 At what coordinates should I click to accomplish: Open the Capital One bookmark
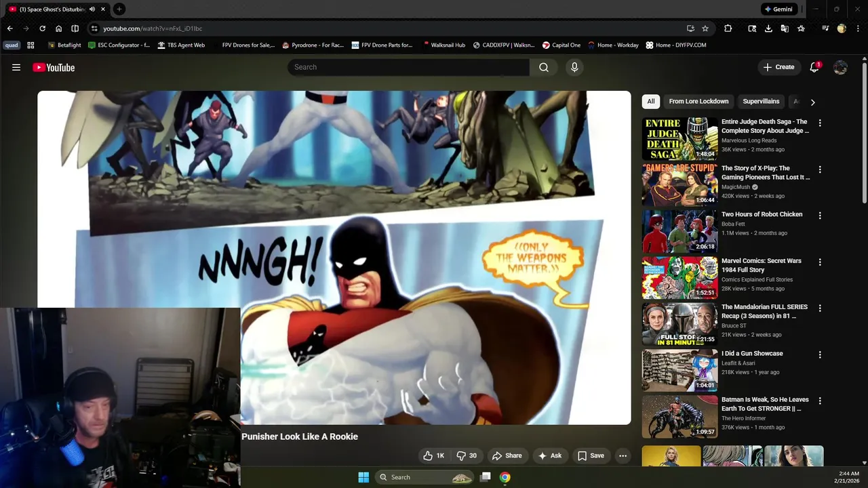[x=561, y=45]
